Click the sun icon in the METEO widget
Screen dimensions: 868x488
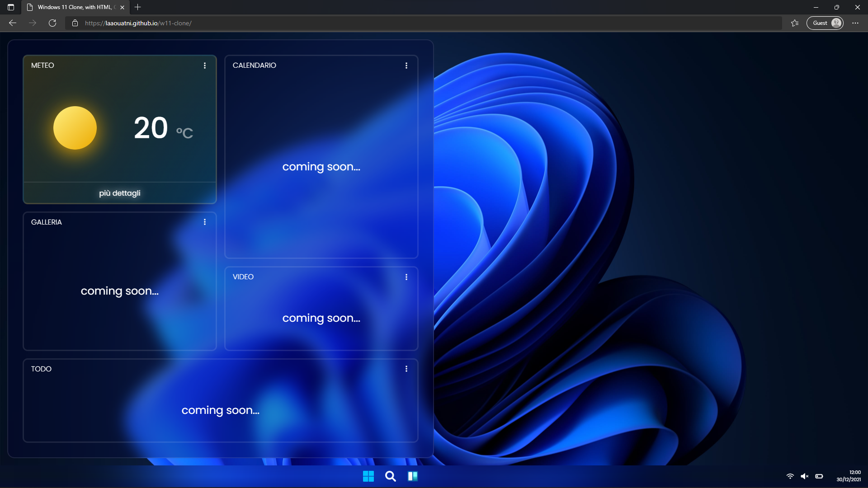[75, 128]
